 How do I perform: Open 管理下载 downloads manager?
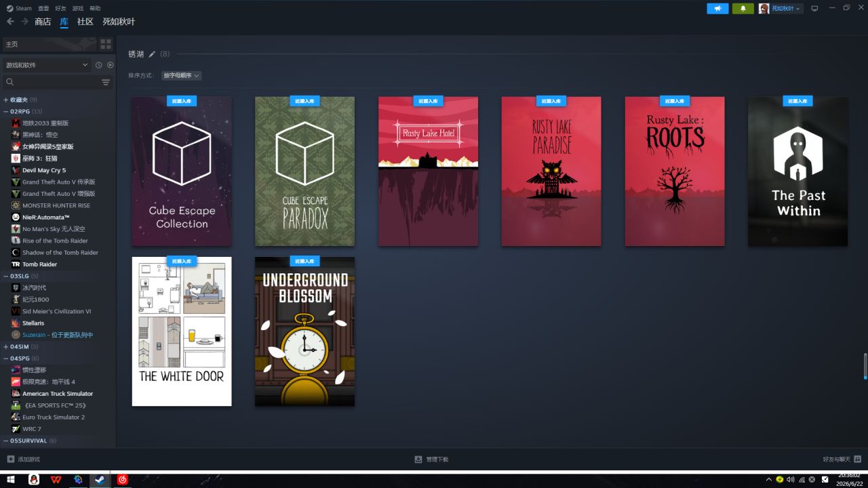point(437,460)
